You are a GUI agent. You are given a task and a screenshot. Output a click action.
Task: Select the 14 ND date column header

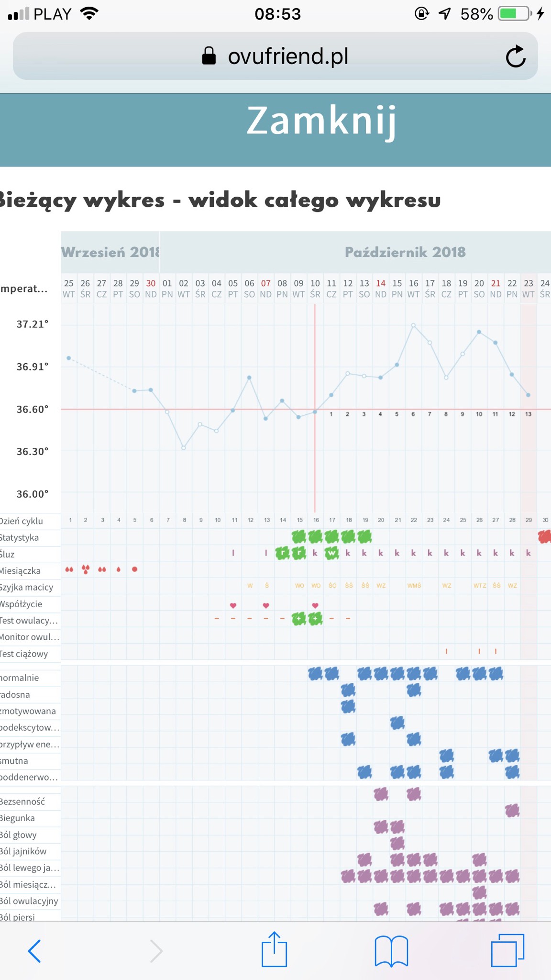pyautogui.click(x=381, y=289)
